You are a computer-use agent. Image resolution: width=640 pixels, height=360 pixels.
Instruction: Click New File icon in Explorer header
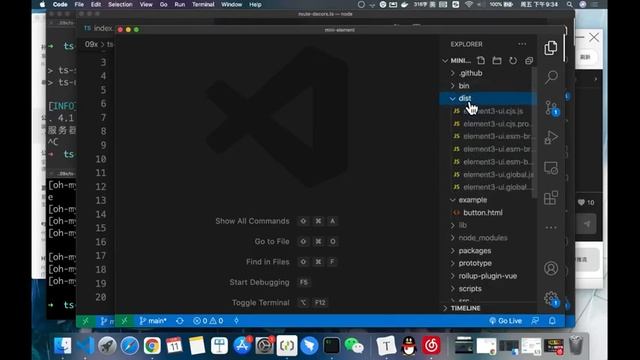(481, 60)
